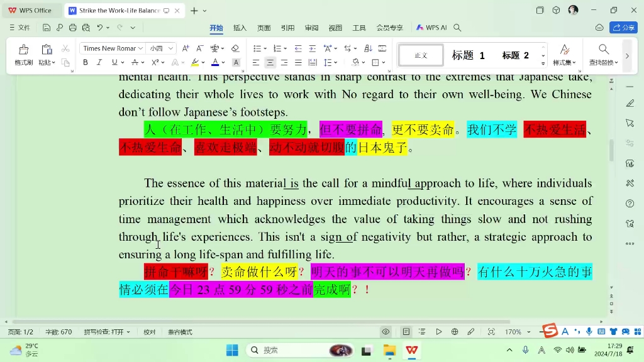Switch to the 引用 (References) tab
This screenshot has height=362, width=644.
coord(287,28)
